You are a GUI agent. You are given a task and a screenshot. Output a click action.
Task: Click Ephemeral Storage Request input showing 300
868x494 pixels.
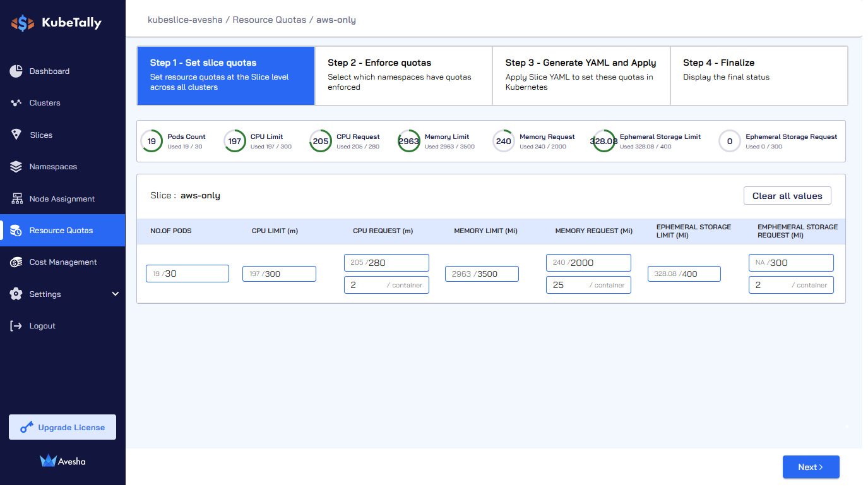point(791,263)
